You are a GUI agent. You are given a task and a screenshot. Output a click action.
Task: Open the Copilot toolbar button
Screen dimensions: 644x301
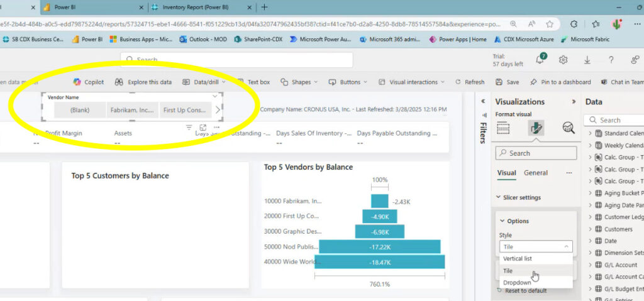[x=88, y=82]
